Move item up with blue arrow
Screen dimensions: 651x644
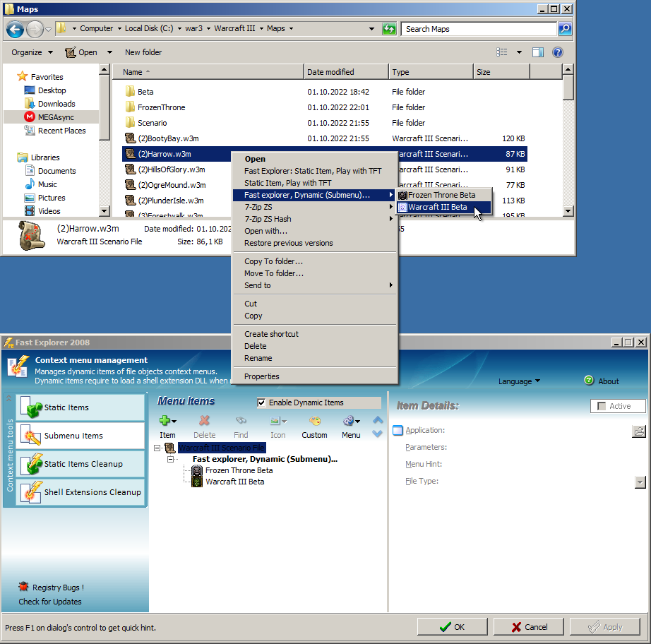point(378,419)
